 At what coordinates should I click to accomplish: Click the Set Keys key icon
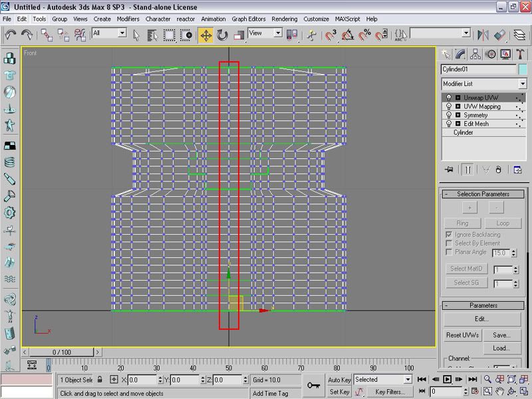pyautogui.click(x=314, y=385)
